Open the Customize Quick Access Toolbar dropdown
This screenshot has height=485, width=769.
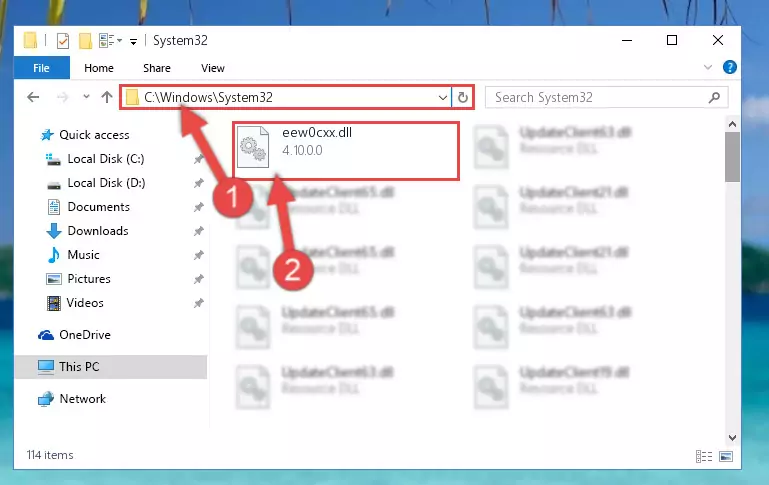(133, 42)
